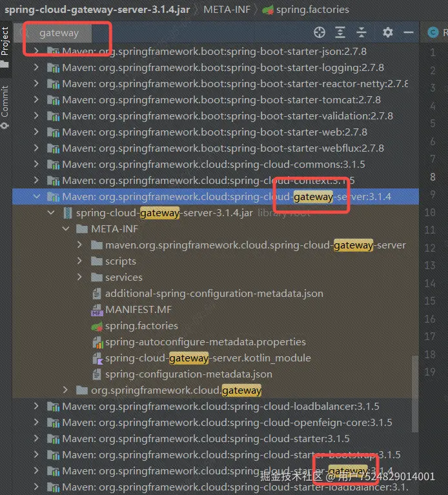Select the spring.factories file in tree
This screenshot has height=495, width=448.
point(141,326)
